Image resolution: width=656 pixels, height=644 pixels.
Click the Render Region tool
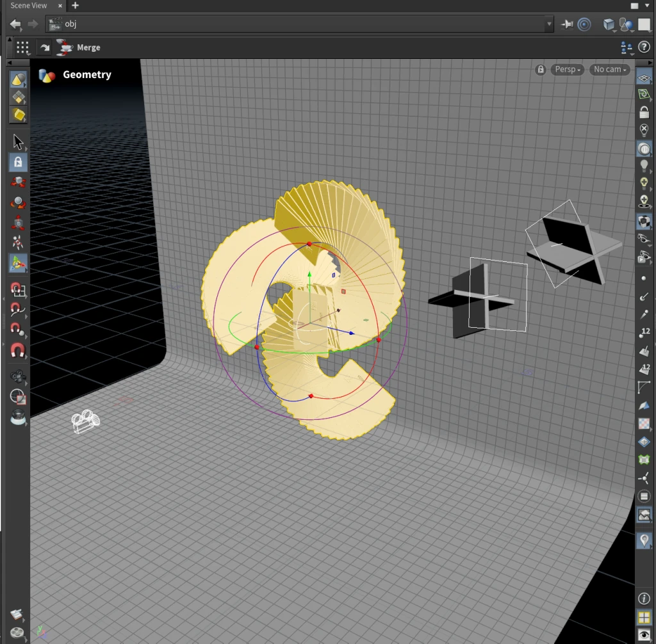(x=18, y=396)
